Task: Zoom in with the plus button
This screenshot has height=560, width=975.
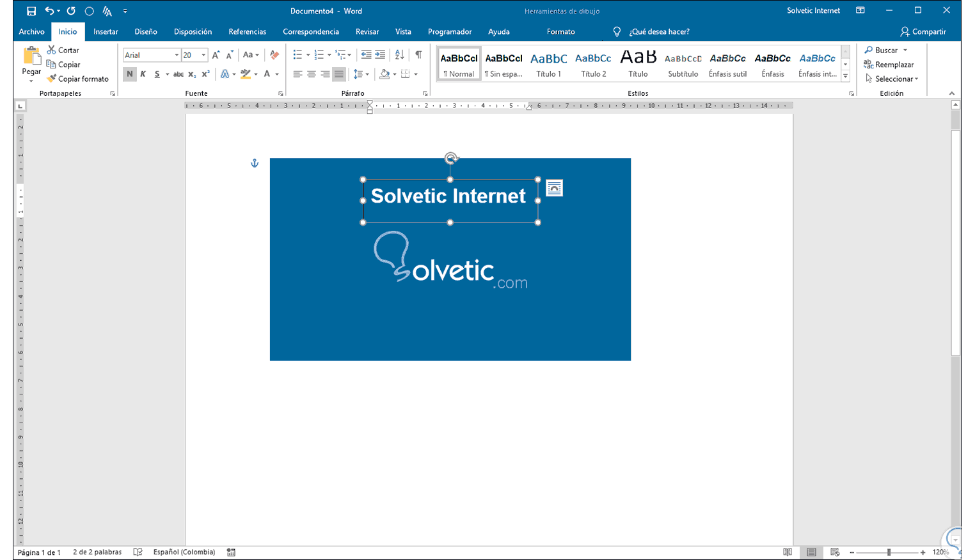Action: pos(923,552)
